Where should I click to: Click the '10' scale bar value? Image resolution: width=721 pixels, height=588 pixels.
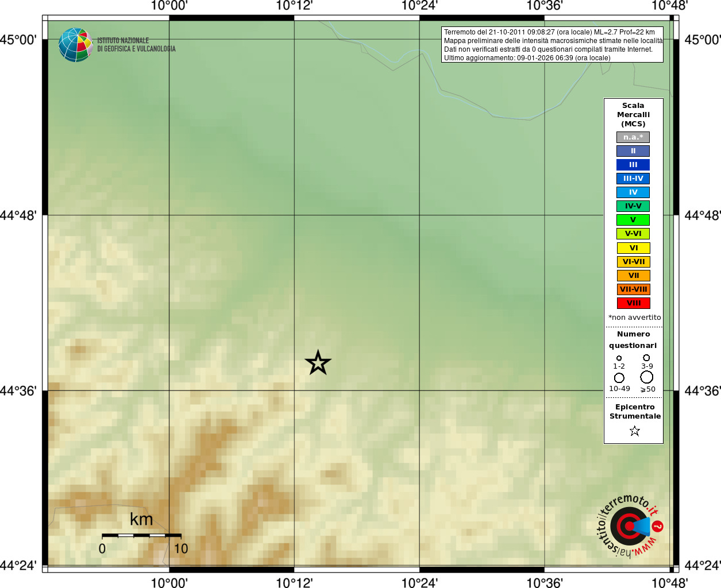point(181,548)
